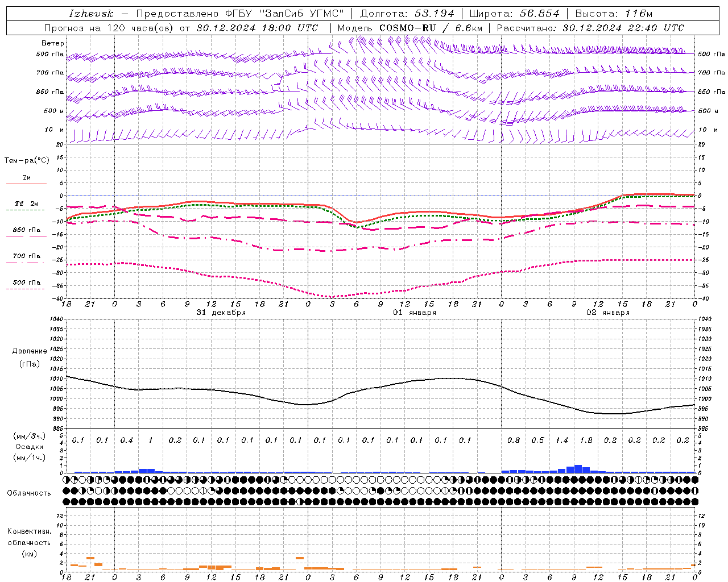Click the "Ветер" wind section label

point(53,43)
